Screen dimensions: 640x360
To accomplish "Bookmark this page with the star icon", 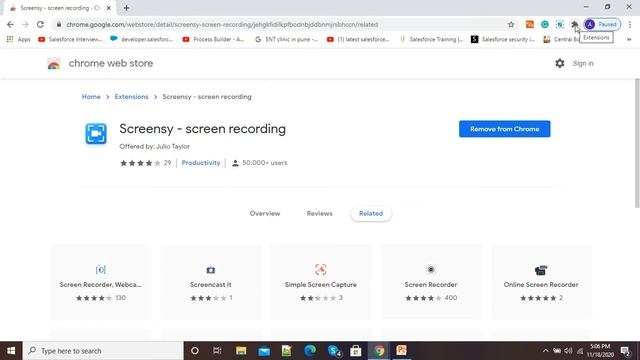I will 511,24.
